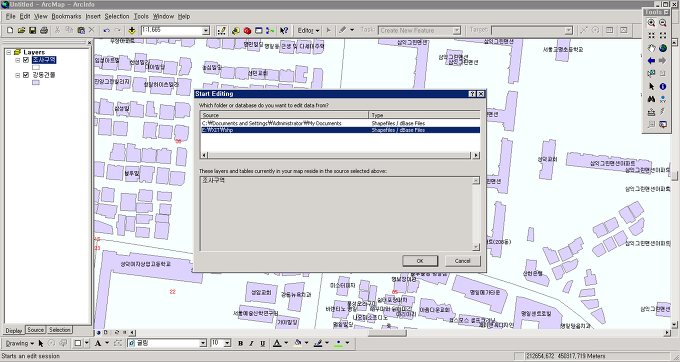Change the fill color bucket swatch
Image resolution: width=680 pixels, height=362 pixels.
(x=298, y=343)
